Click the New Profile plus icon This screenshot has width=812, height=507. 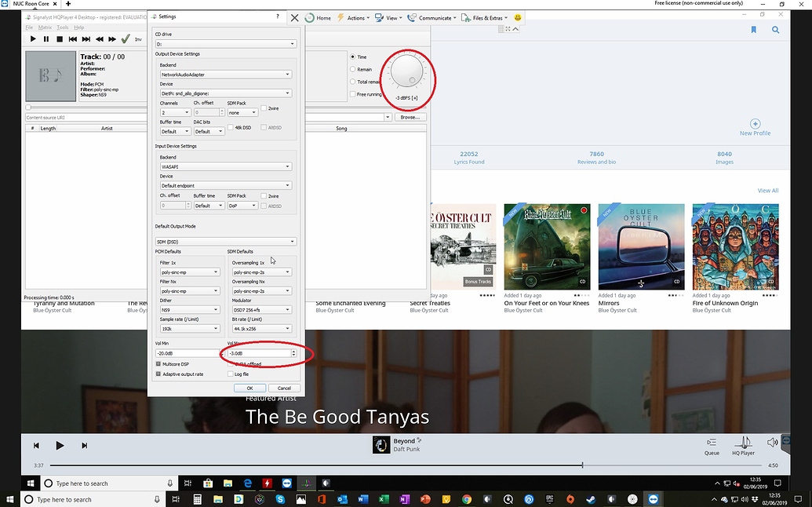point(755,124)
